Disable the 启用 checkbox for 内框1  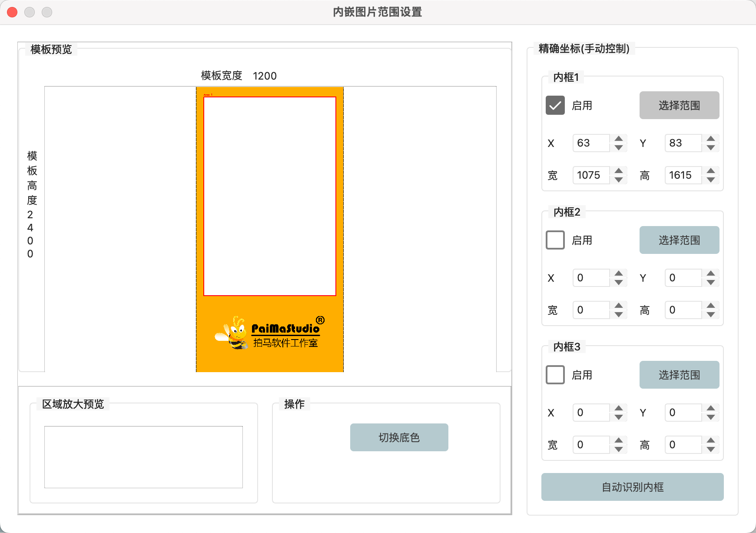555,105
